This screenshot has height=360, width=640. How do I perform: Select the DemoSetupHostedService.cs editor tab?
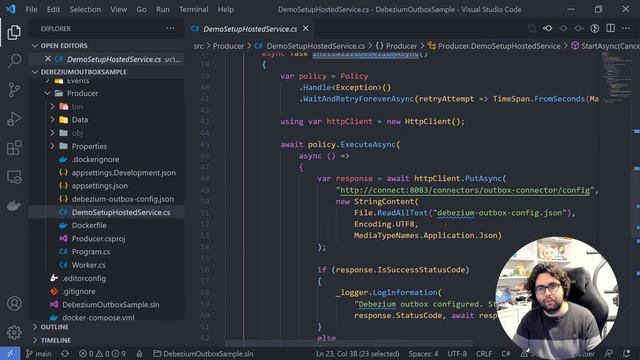250,29
